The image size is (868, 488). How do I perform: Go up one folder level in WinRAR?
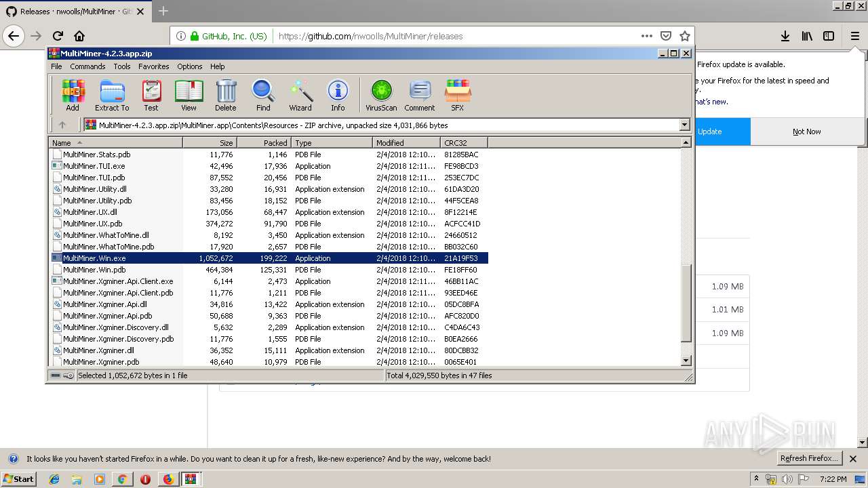point(62,125)
